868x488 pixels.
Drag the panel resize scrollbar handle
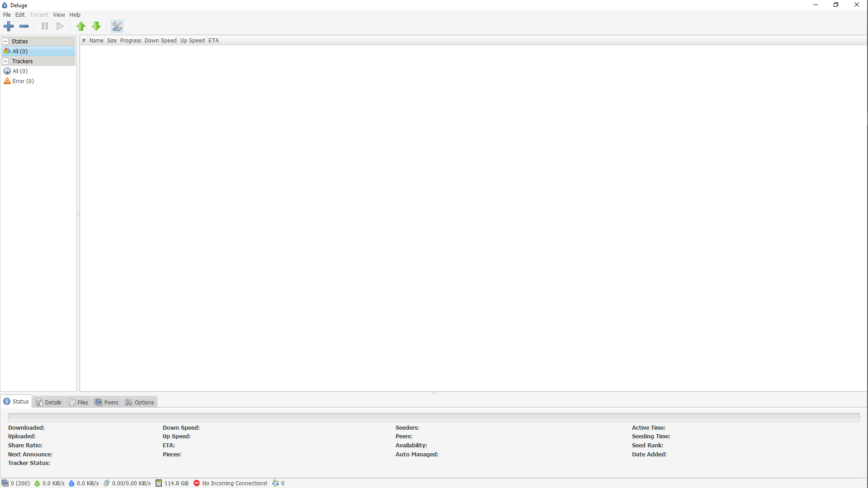[x=434, y=393]
